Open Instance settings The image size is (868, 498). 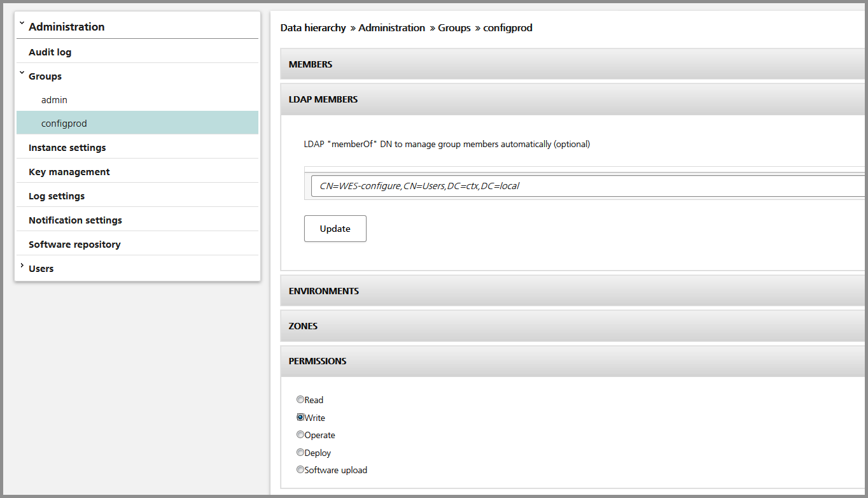[x=67, y=148]
